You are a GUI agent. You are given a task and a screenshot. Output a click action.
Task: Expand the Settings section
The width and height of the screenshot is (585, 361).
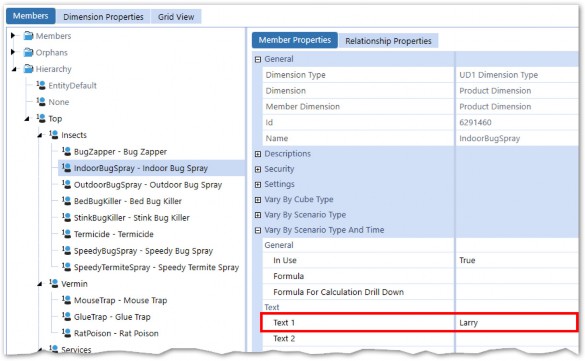click(258, 185)
